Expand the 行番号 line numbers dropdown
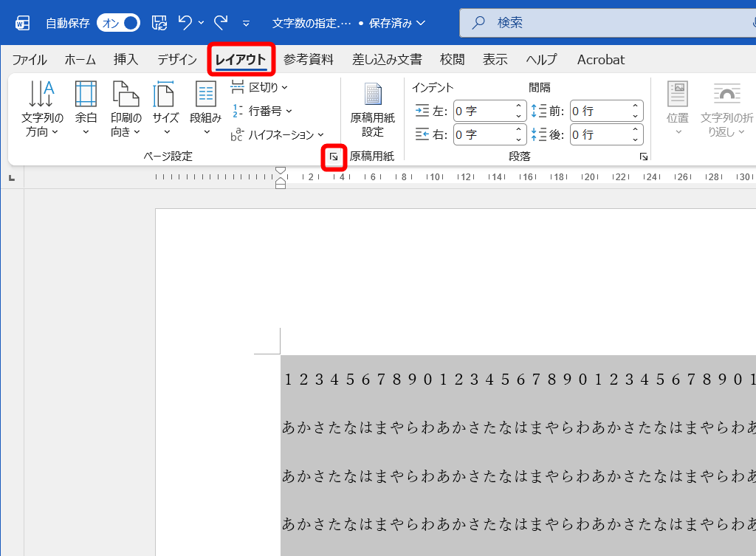This screenshot has height=556, width=756. [262, 111]
